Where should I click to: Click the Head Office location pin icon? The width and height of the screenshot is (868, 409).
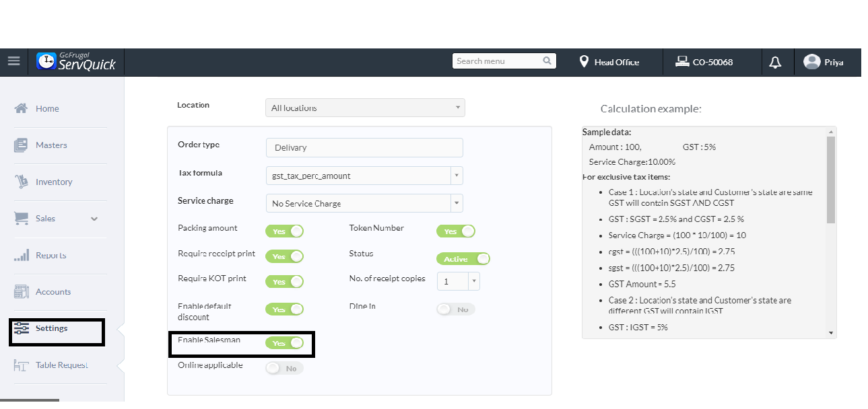[x=584, y=62]
